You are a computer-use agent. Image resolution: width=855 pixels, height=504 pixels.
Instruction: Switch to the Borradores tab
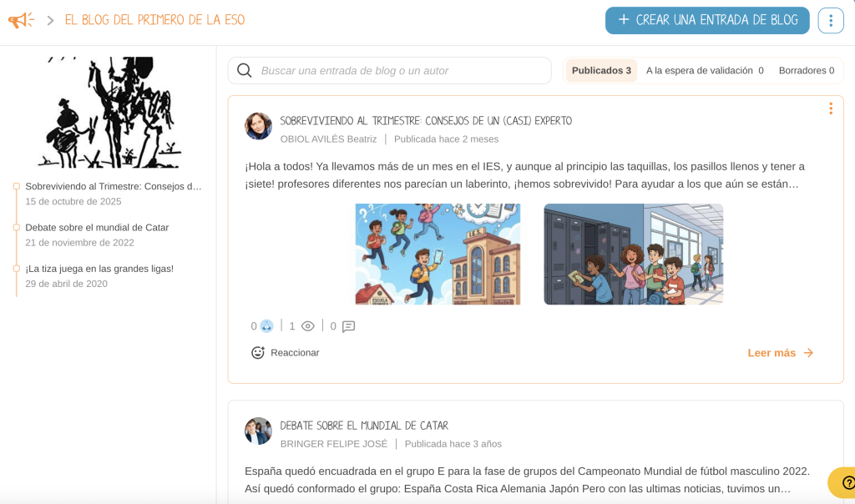tap(807, 70)
